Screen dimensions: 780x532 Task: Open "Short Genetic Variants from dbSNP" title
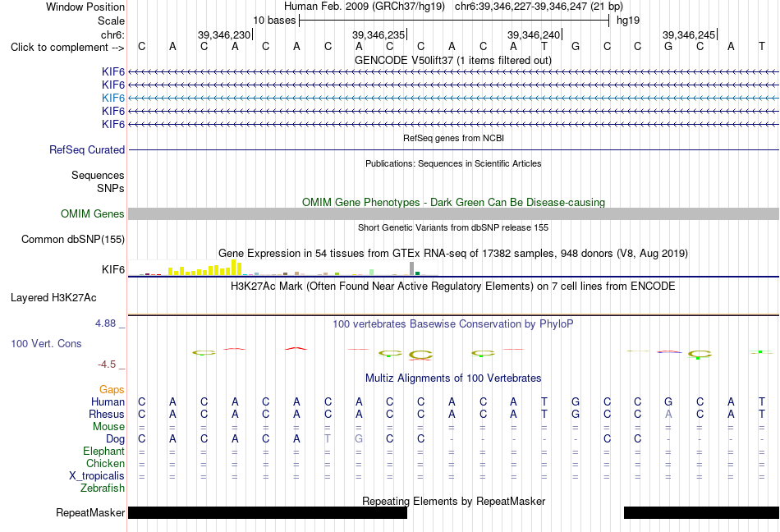pos(453,227)
